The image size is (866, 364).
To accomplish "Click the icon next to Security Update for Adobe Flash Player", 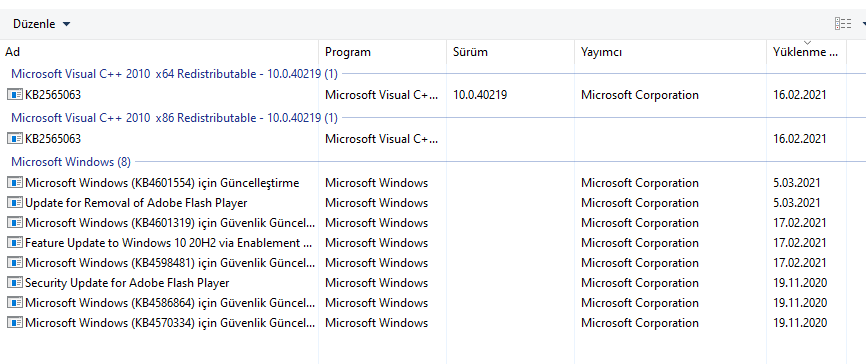I will [x=15, y=283].
